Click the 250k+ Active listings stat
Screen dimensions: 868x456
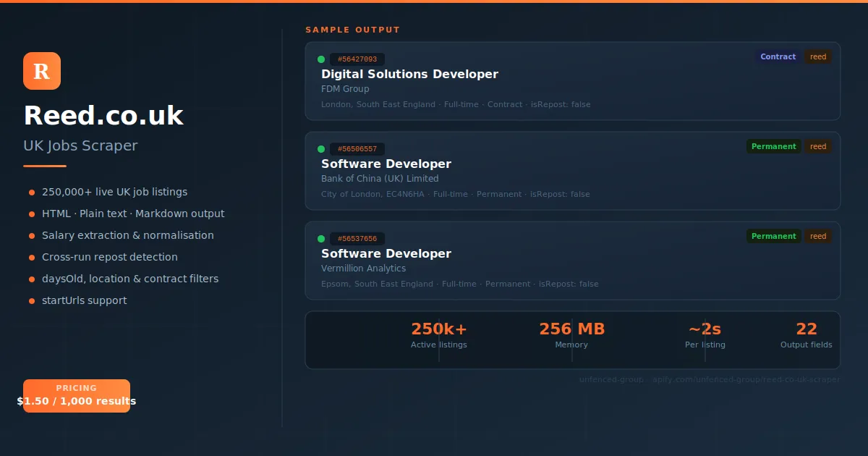coord(439,336)
